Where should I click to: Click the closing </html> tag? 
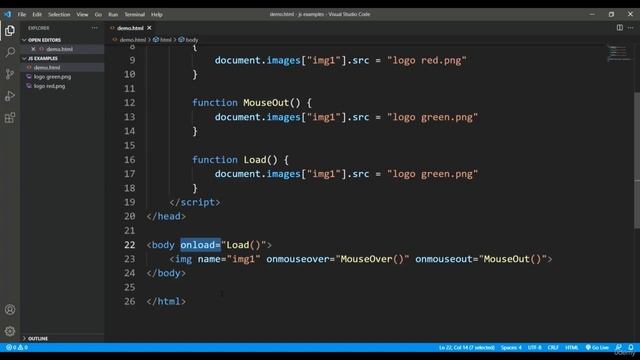point(166,301)
